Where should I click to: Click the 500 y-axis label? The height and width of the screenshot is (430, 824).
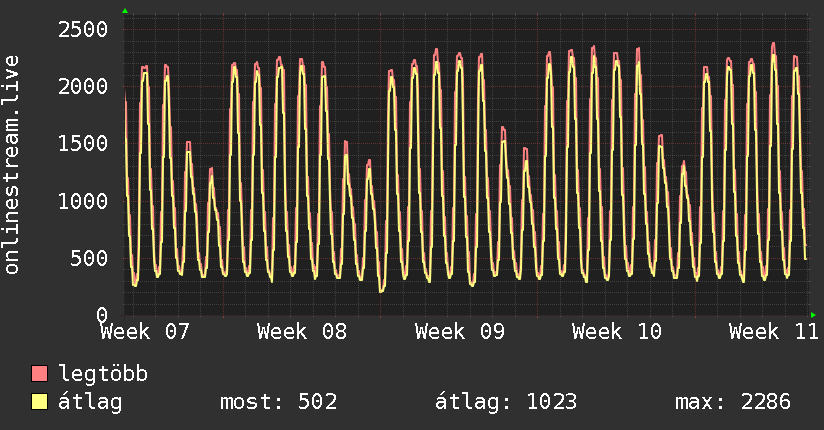coord(89,258)
